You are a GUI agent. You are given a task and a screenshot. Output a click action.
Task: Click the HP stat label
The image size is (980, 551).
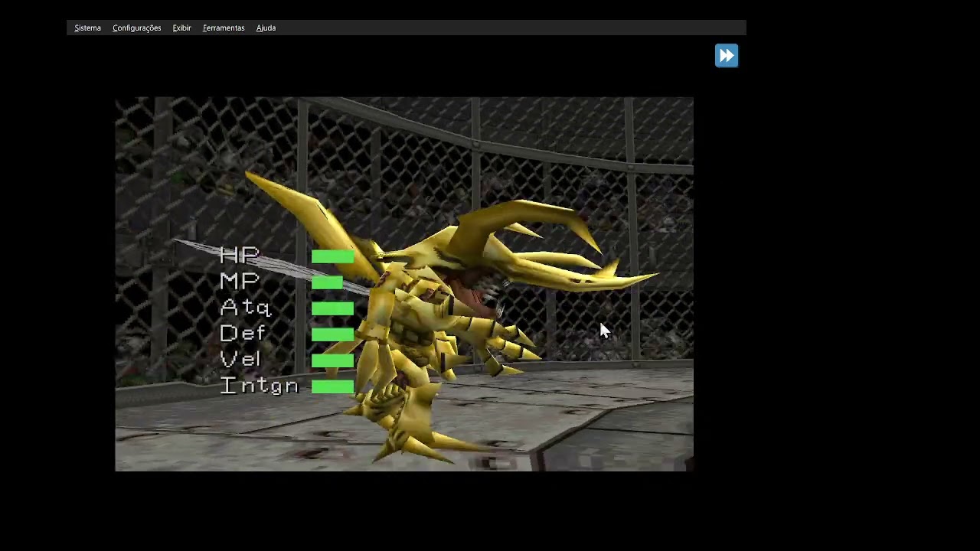[240, 256]
